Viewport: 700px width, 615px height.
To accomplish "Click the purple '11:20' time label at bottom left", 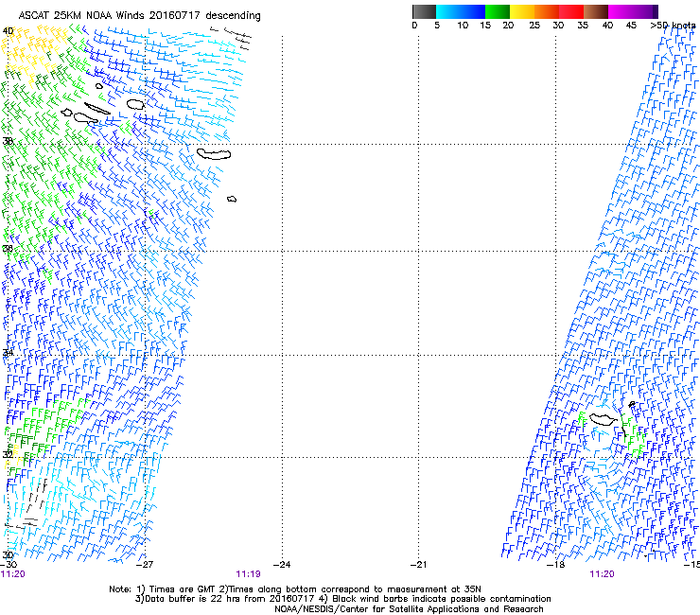I will [13, 574].
